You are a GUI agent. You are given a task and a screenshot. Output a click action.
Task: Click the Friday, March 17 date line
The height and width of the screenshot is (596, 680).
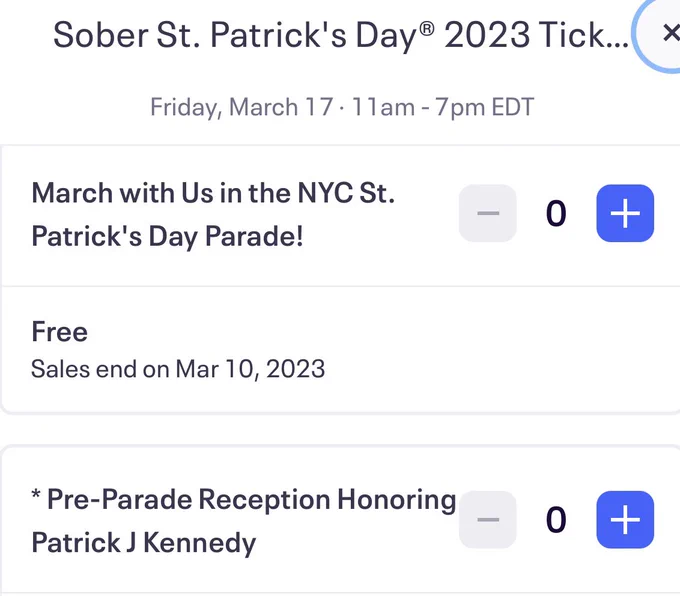(x=342, y=107)
